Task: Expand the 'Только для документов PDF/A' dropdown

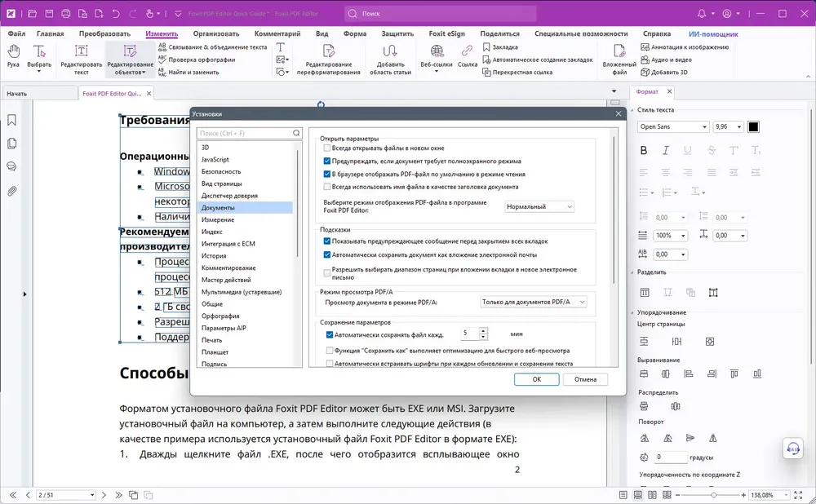Action: pyautogui.click(x=534, y=302)
